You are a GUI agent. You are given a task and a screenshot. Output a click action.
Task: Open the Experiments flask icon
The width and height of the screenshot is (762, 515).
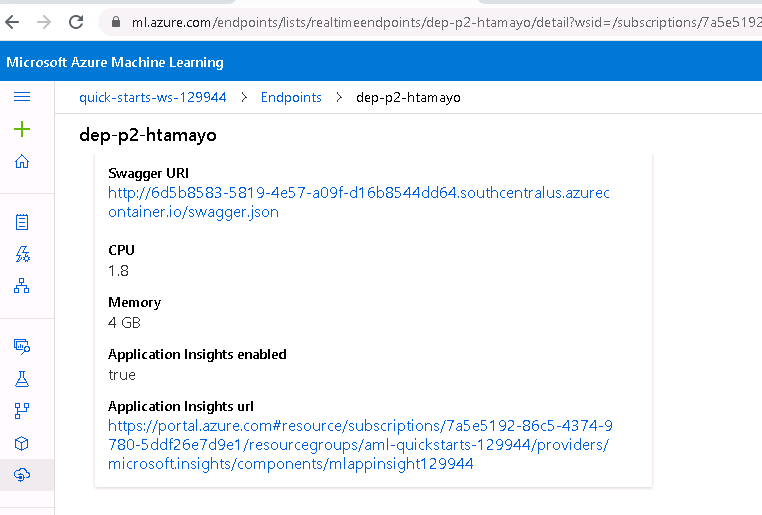coord(22,379)
